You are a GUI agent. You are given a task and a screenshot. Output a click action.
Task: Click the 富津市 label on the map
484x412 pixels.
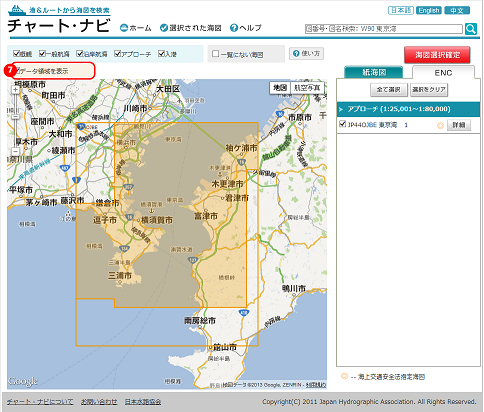[x=206, y=216]
